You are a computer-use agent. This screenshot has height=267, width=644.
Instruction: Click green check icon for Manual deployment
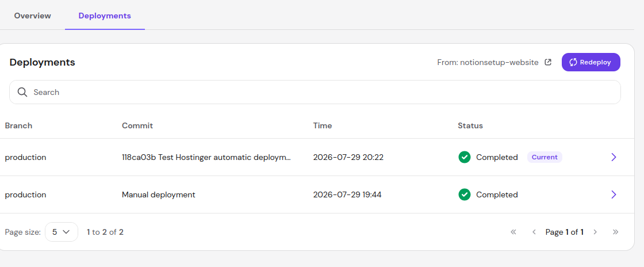[465, 194]
